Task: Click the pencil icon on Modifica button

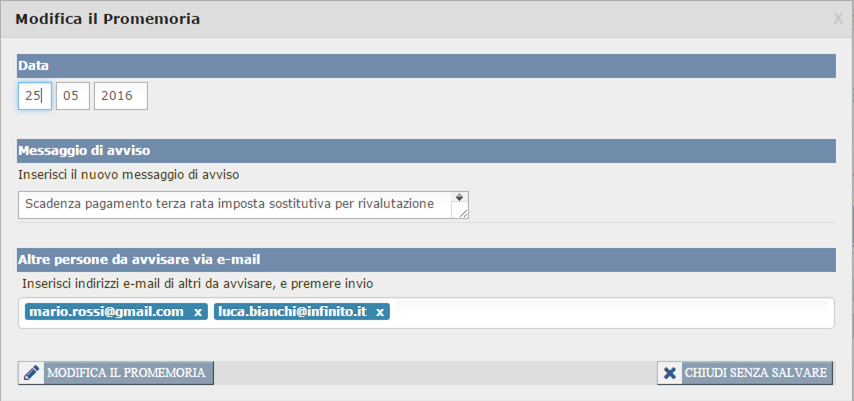Action: point(32,373)
